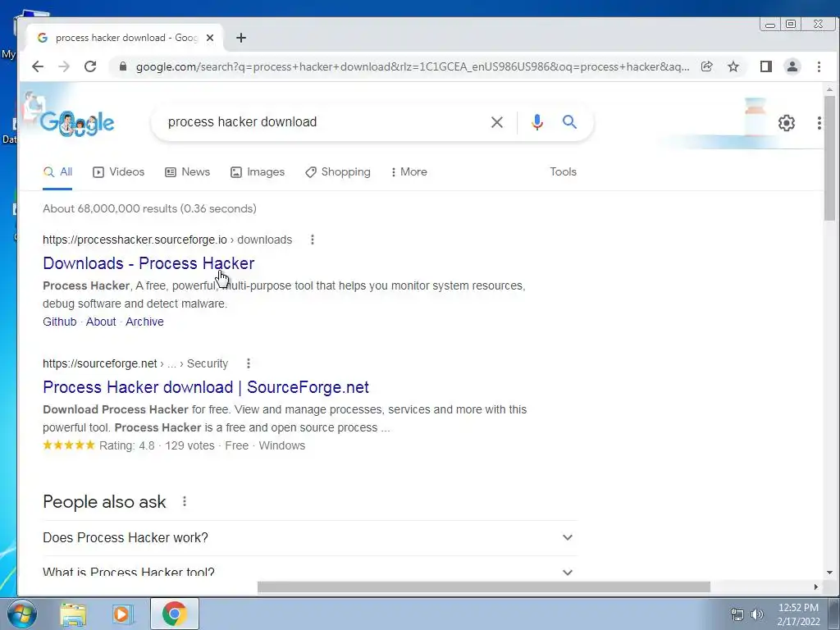Click the horizontal scrollbar right arrow
840x630 pixels.
(x=815, y=587)
